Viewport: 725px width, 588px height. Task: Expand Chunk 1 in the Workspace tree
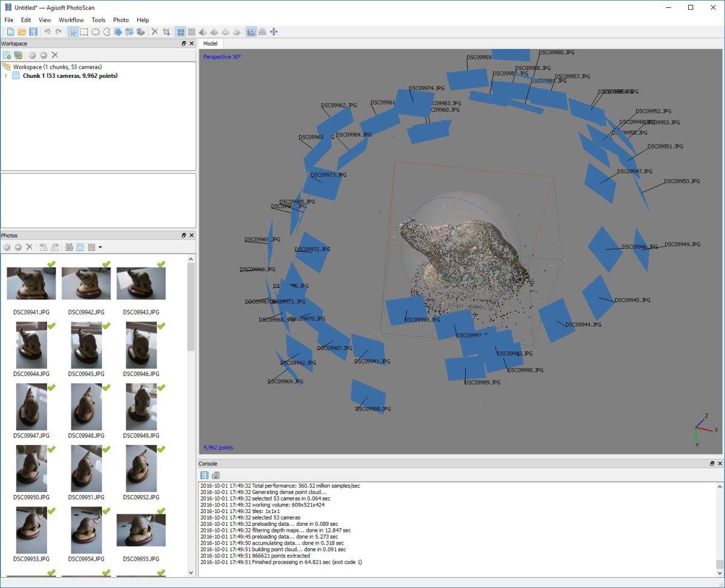[x=6, y=75]
